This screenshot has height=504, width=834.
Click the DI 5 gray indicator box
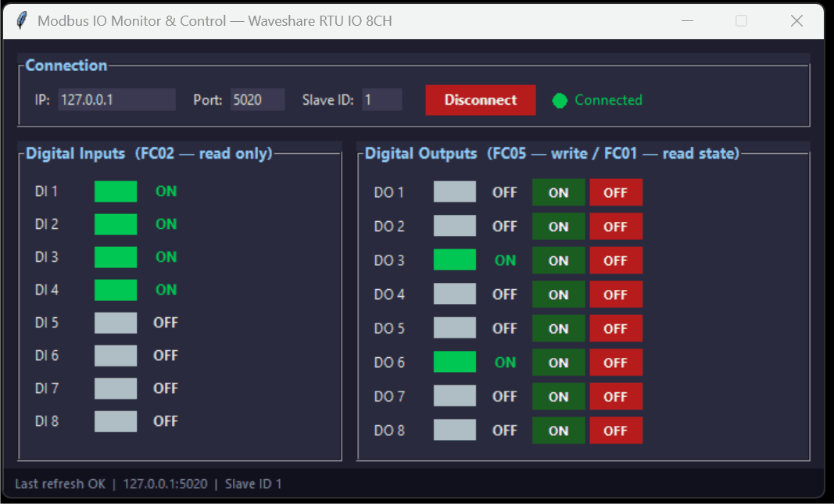[x=116, y=323]
